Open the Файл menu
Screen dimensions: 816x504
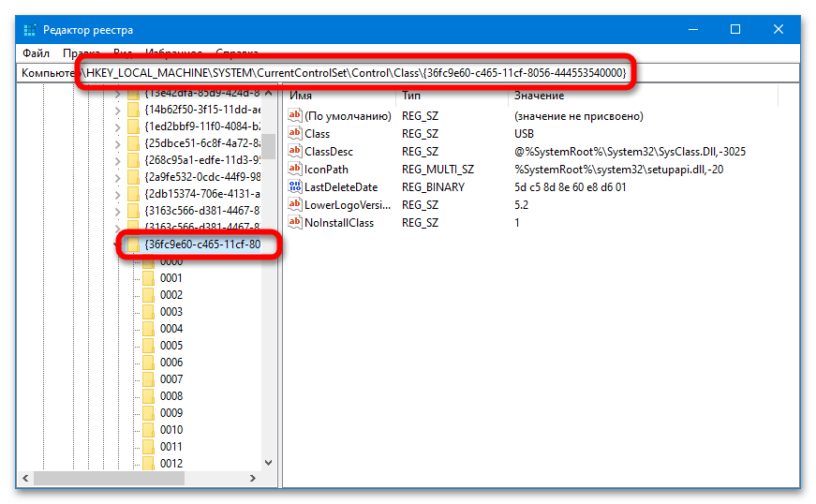[36, 53]
